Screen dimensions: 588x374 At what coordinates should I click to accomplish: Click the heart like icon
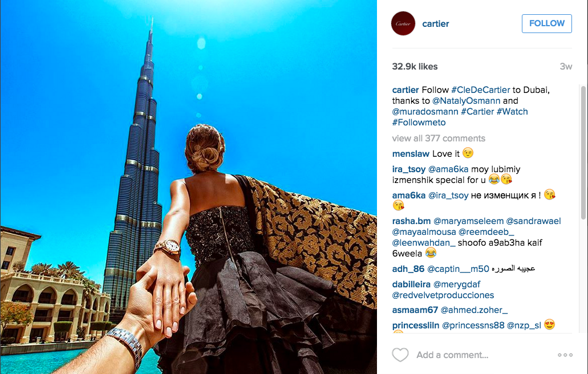(x=400, y=355)
